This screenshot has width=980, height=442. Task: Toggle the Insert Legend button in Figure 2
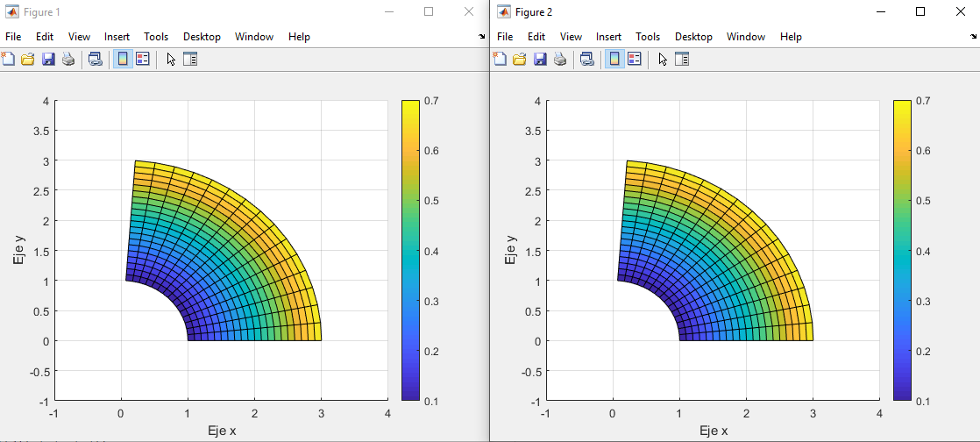tap(635, 59)
